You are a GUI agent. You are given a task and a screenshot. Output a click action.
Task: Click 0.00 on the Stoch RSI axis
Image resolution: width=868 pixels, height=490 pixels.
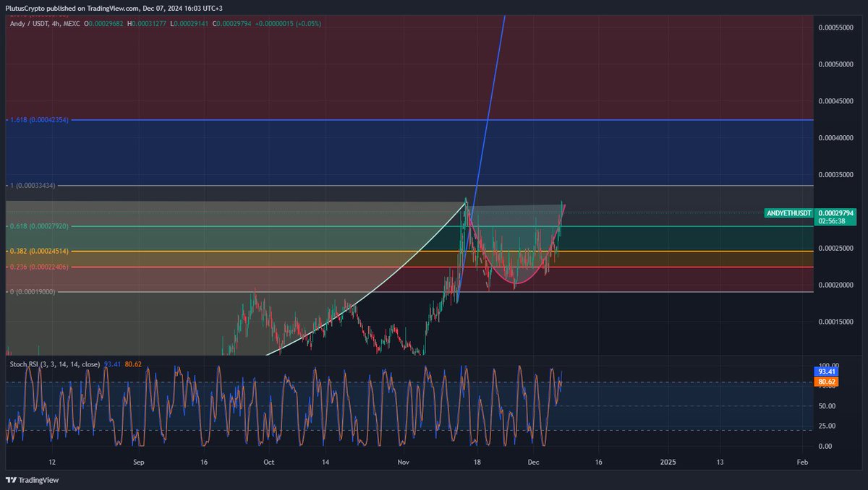(x=827, y=447)
